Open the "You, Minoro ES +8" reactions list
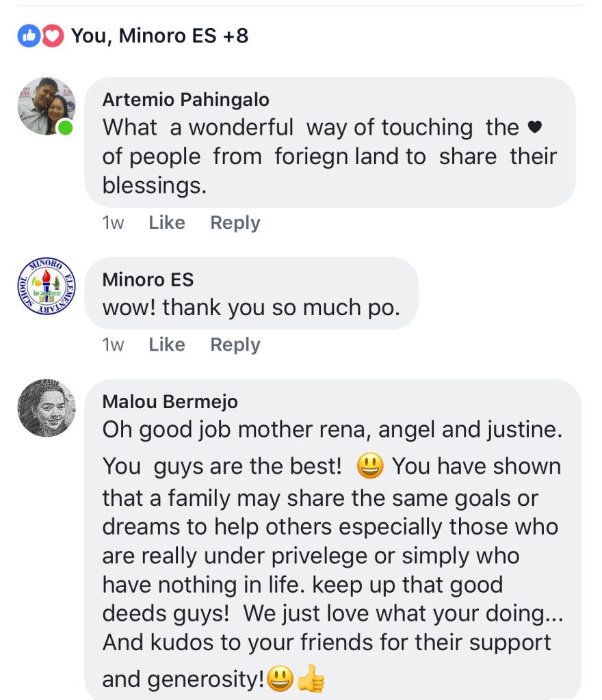 point(159,36)
